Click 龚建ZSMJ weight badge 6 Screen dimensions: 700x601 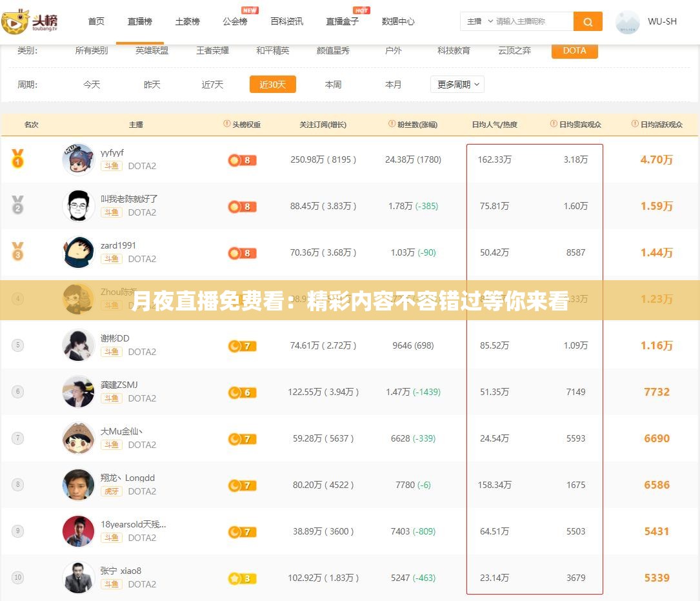click(x=242, y=392)
